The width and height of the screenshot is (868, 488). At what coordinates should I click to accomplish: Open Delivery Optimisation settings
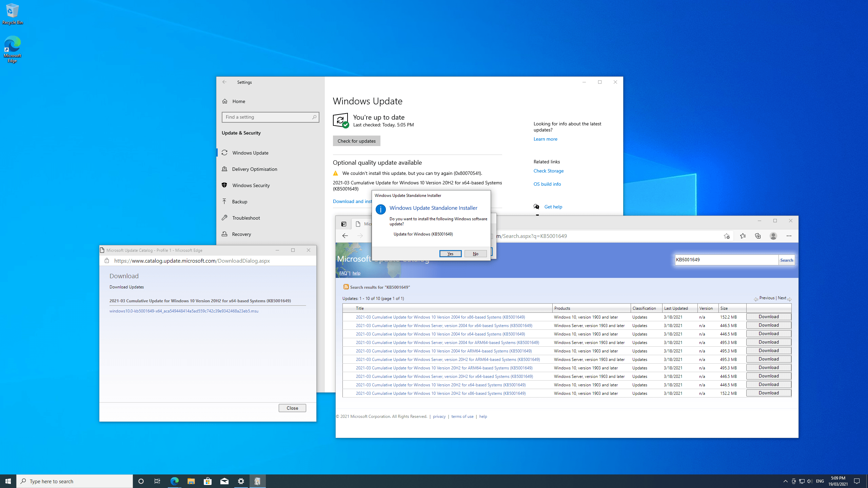click(x=254, y=169)
